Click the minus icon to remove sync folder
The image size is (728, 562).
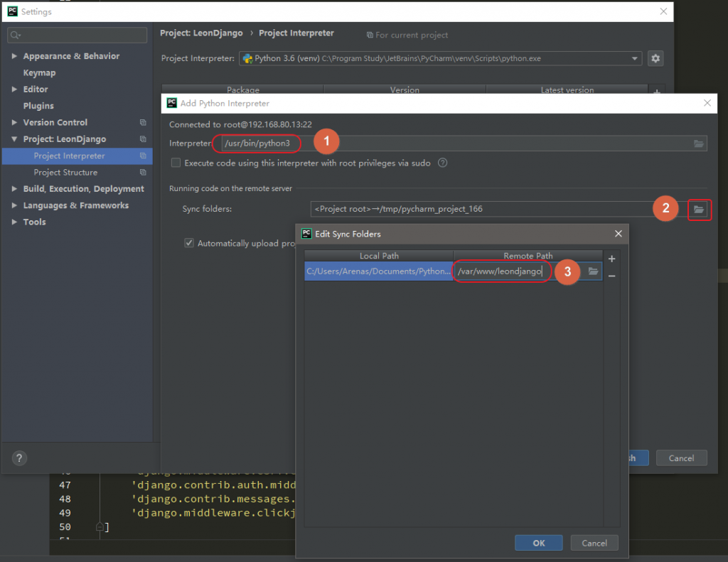[x=611, y=276]
